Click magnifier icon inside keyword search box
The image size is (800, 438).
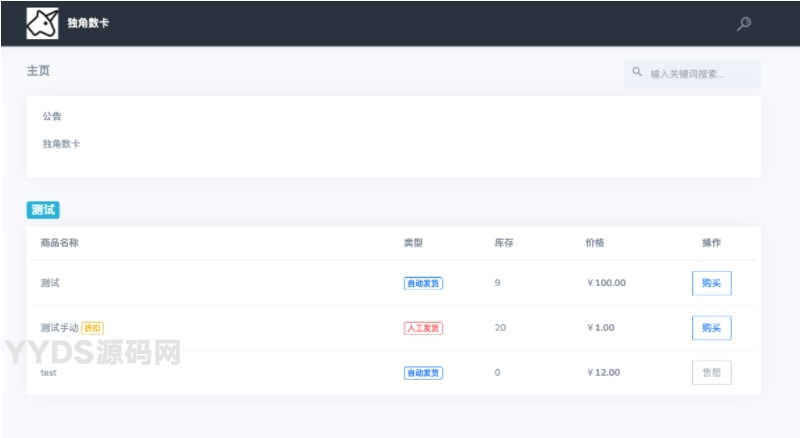pyautogui.click(x=637, y=72)
